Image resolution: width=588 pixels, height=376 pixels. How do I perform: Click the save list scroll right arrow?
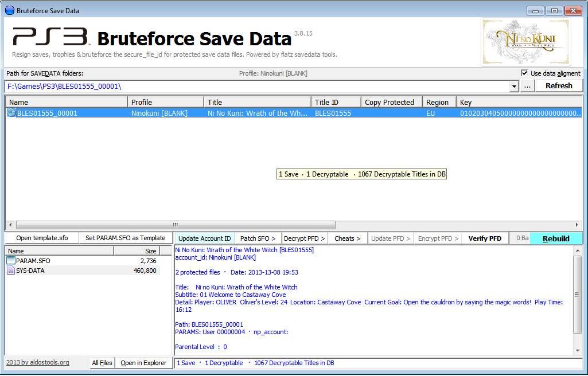point(577,225)
